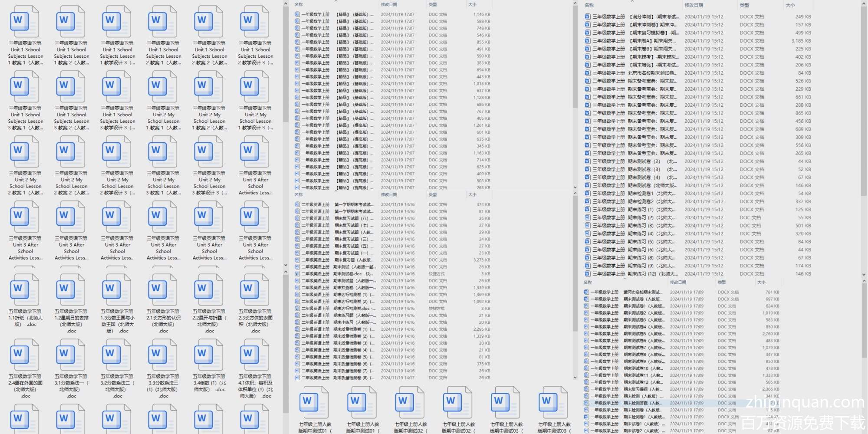
Task: Select 三年级数学上册 期末练习 (5) file name
Action: pos(634,242)
